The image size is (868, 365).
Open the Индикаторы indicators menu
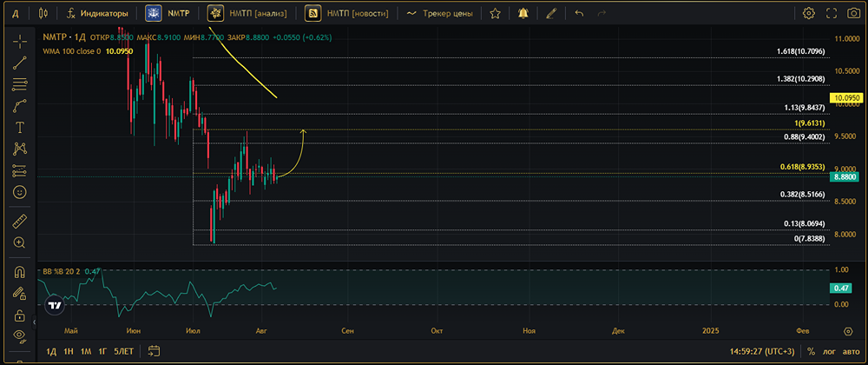click(97, 13)
